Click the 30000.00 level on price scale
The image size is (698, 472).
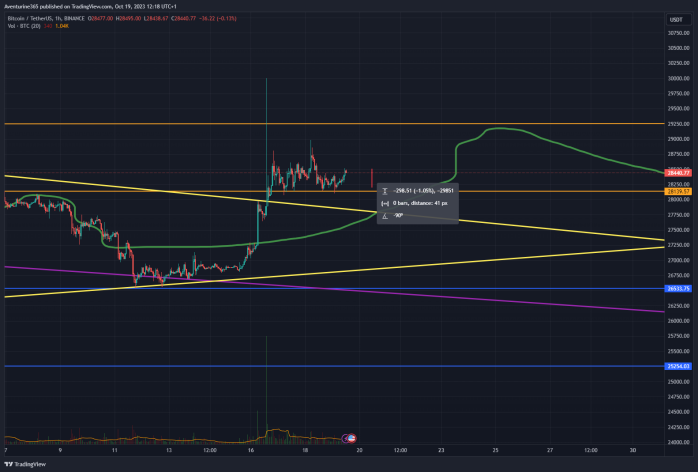pyautogui.click(x=678, y=78)
